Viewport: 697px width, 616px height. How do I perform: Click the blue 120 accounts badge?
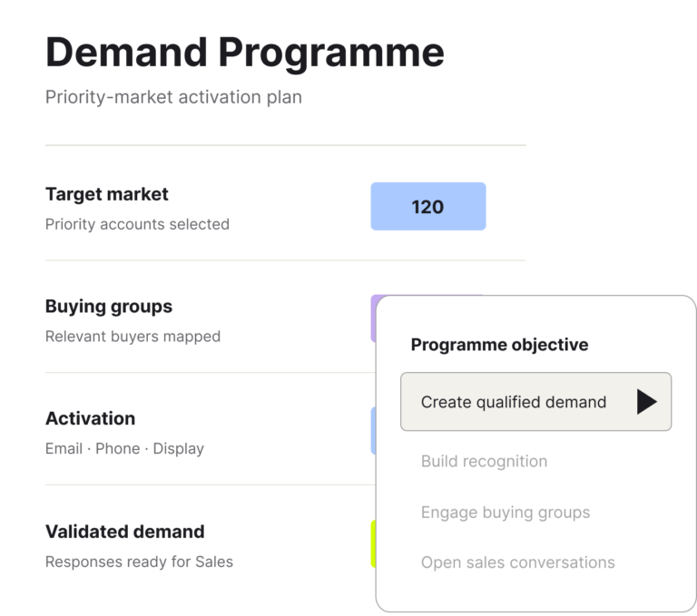click(428, 206)
